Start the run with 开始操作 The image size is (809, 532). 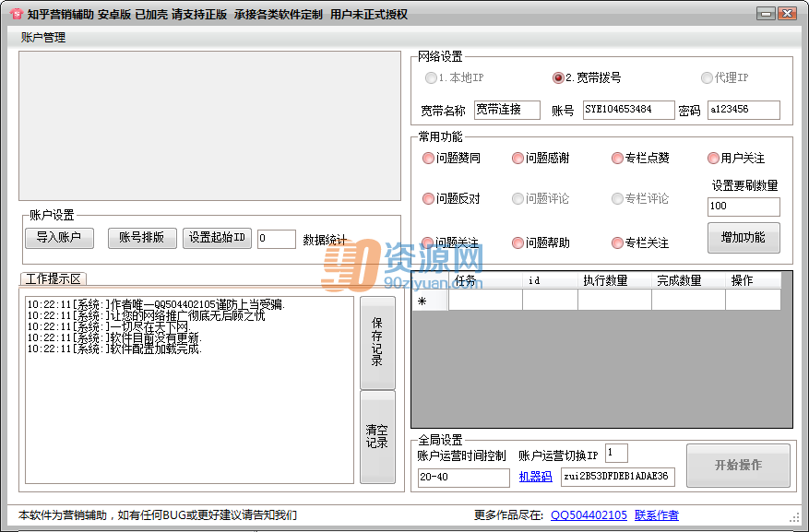(738, 465)
